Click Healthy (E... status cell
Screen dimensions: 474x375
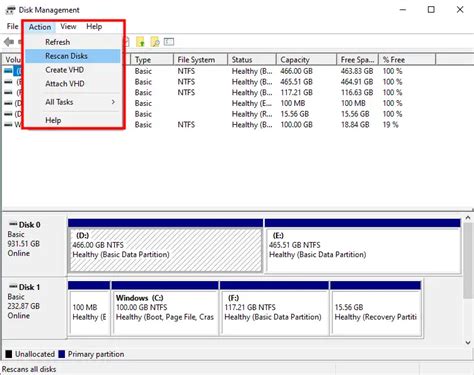click(252, 103)
